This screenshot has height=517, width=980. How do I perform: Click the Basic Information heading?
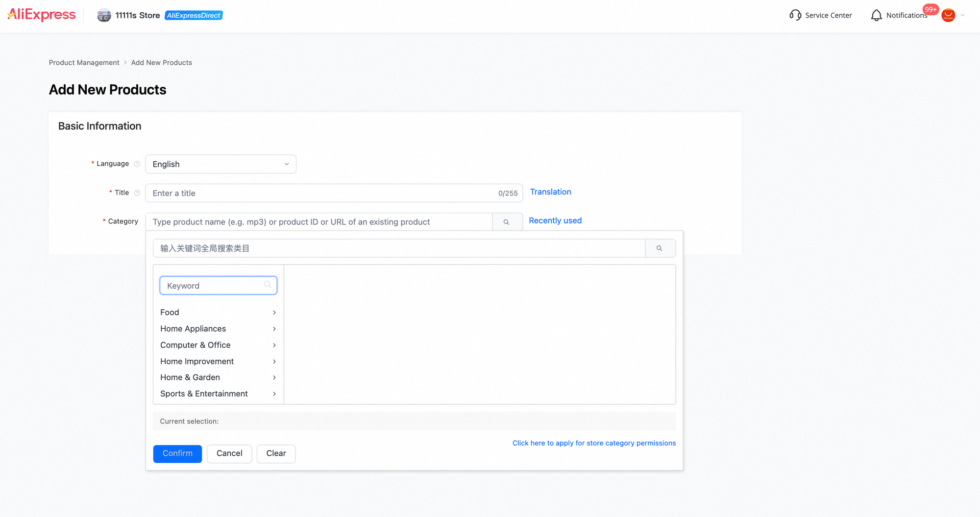coord(100,126)
